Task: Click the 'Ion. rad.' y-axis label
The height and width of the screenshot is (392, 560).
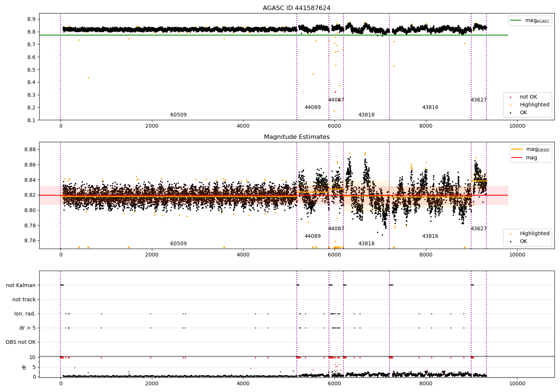Action: pos(25,314)
